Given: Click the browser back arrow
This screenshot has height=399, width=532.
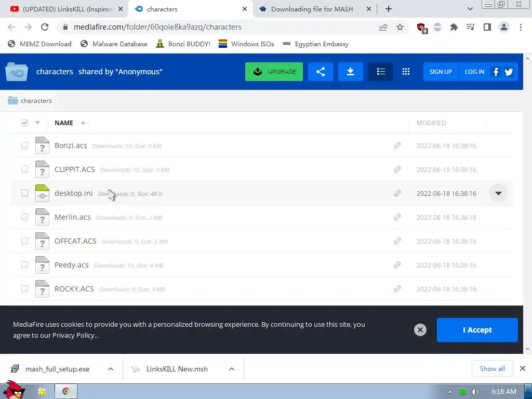Looking at the screenshot, I should (x=11, y=27).
